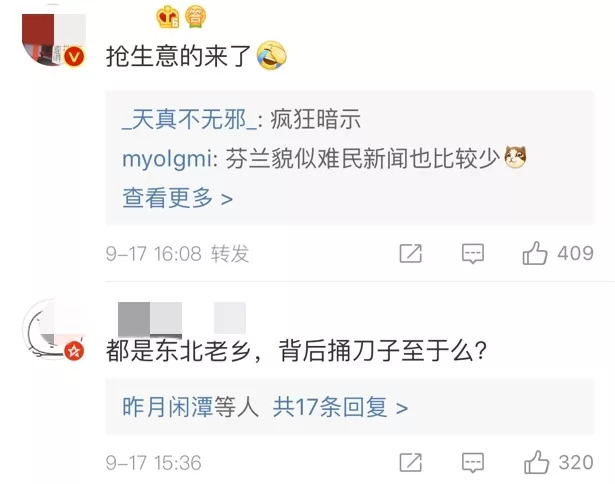The height and width of the screenshot is (484, 615).
Task: Like the comment with 409 likes
Action: [x=535, y=253]
